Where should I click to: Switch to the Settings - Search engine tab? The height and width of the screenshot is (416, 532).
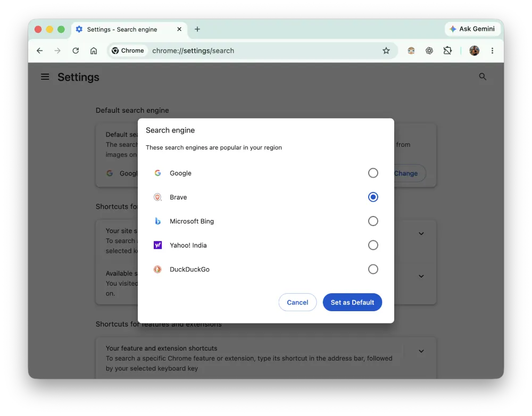[x=129, y=29]
